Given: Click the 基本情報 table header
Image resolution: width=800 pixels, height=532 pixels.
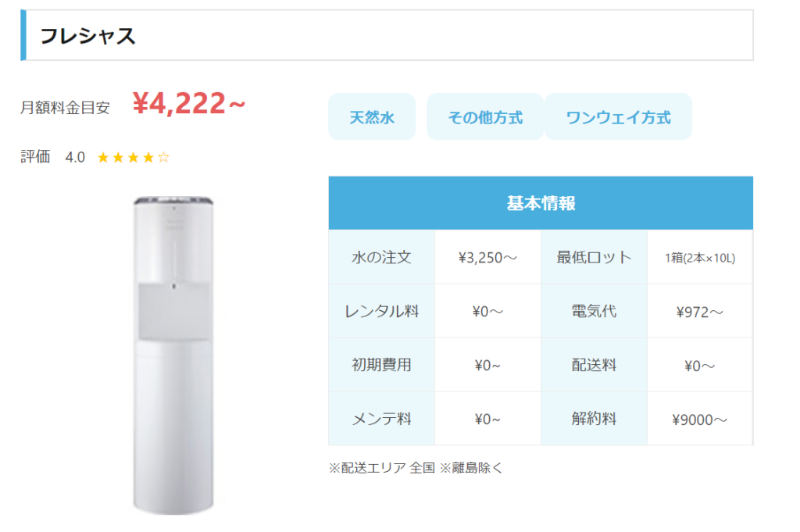Looking at the screenshot, I should pos(541,203).
